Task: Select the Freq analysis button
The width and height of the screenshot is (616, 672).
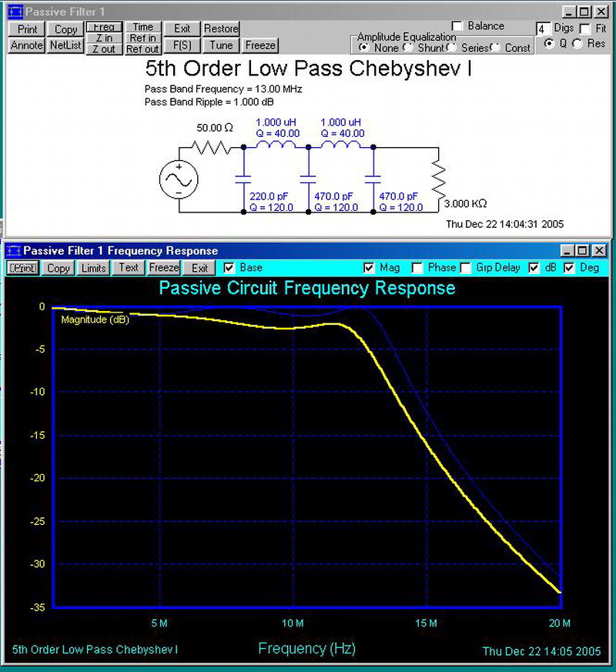Action: click(x=104, y=27)
